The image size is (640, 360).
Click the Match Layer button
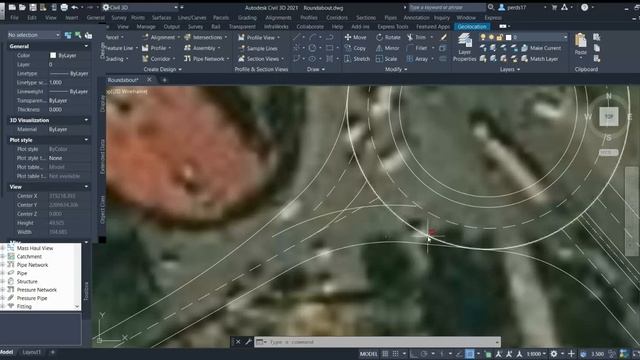coord(540,59)
